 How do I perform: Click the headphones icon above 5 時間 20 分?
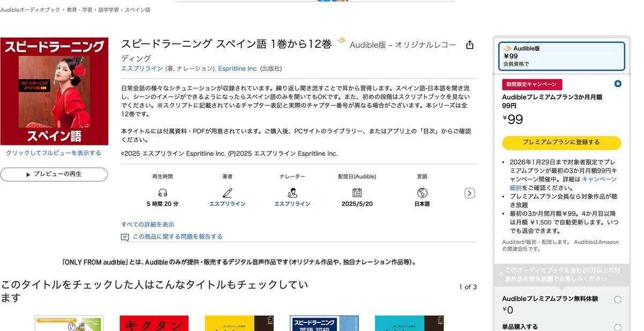click(x=163, y=193)
